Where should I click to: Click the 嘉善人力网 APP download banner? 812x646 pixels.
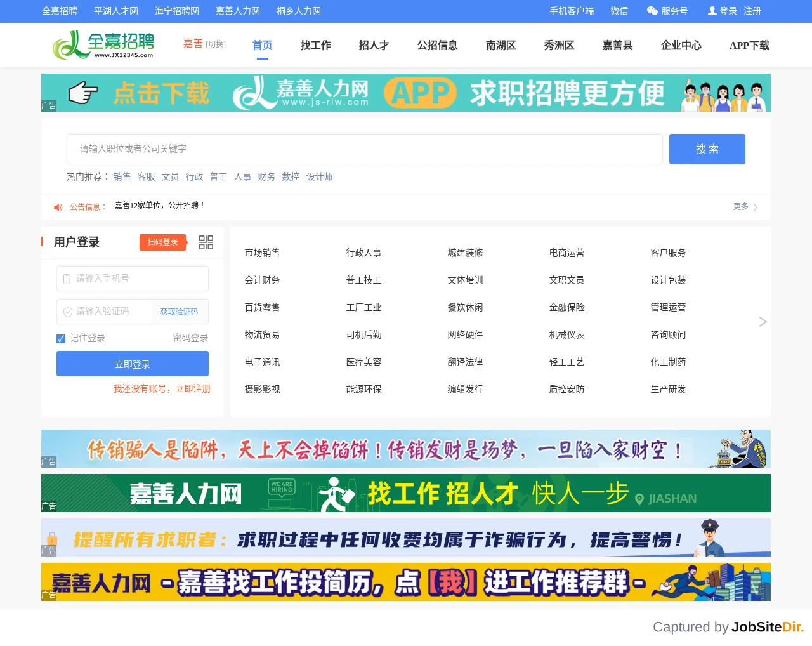406,93
